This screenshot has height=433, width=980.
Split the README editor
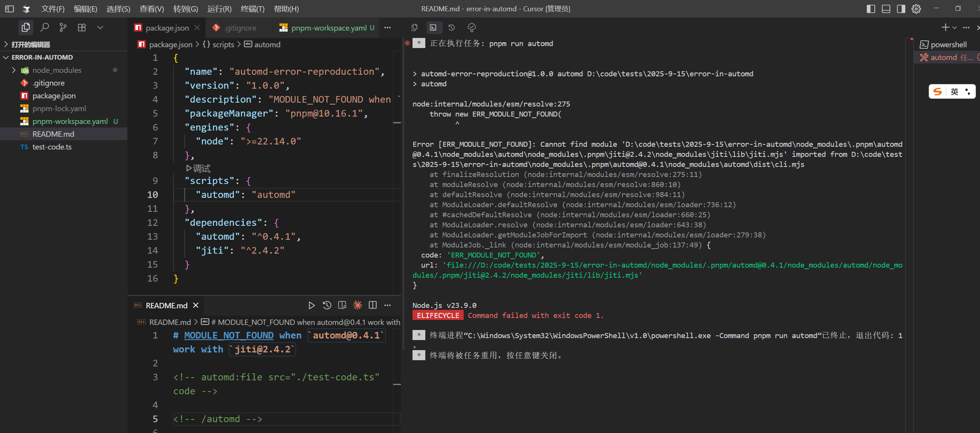point(373,305)
